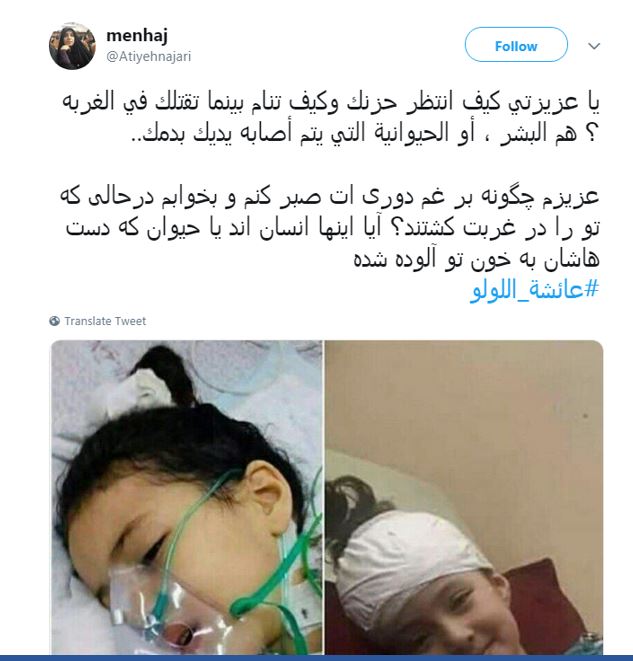Click the word Follow inside the button

[x=516, y=46]
